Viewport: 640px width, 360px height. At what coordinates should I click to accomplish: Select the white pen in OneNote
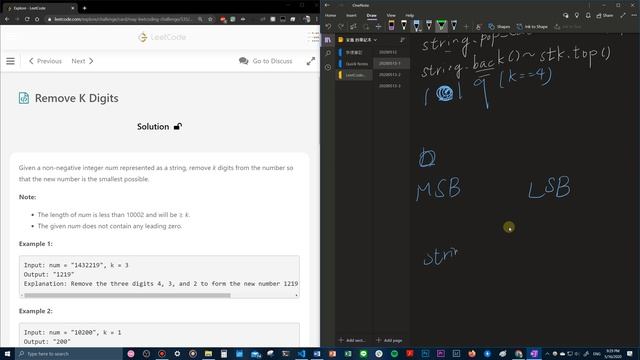(x=404, y=26)
